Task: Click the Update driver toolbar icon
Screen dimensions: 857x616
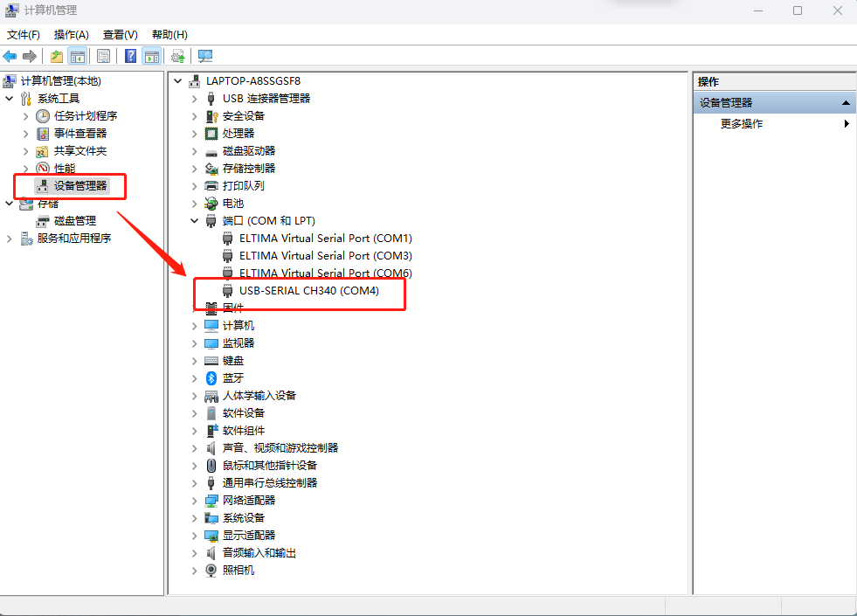Action: click(x=177, y=56)
